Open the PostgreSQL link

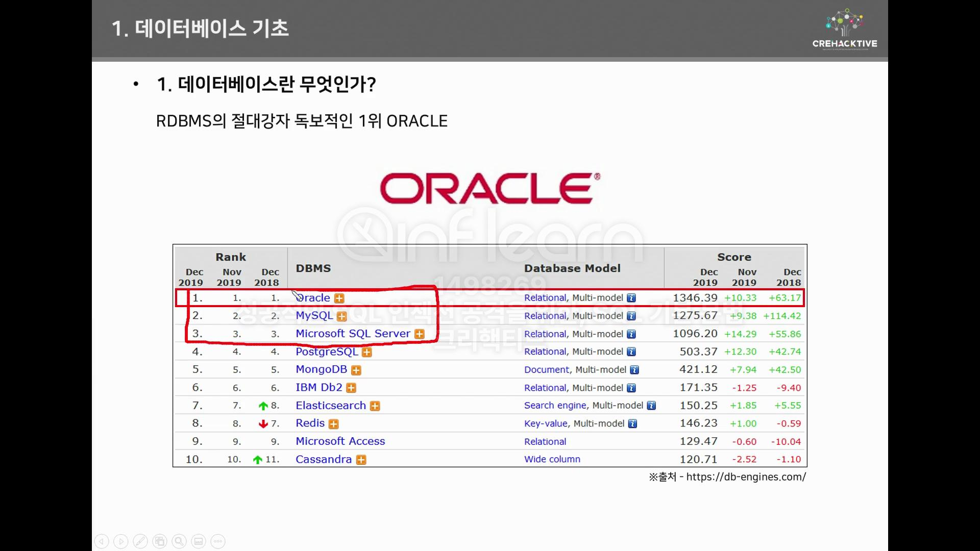point(327,352)
